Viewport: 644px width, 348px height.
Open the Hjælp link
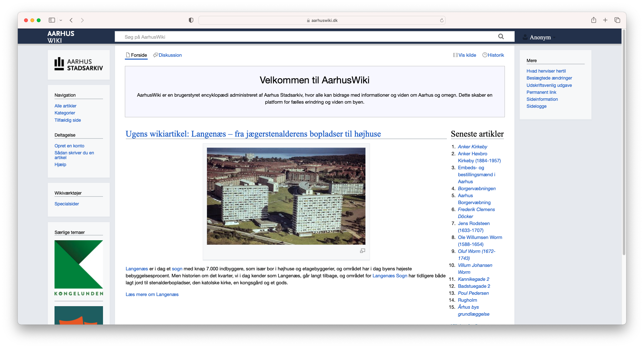click(x=60, y=164)
